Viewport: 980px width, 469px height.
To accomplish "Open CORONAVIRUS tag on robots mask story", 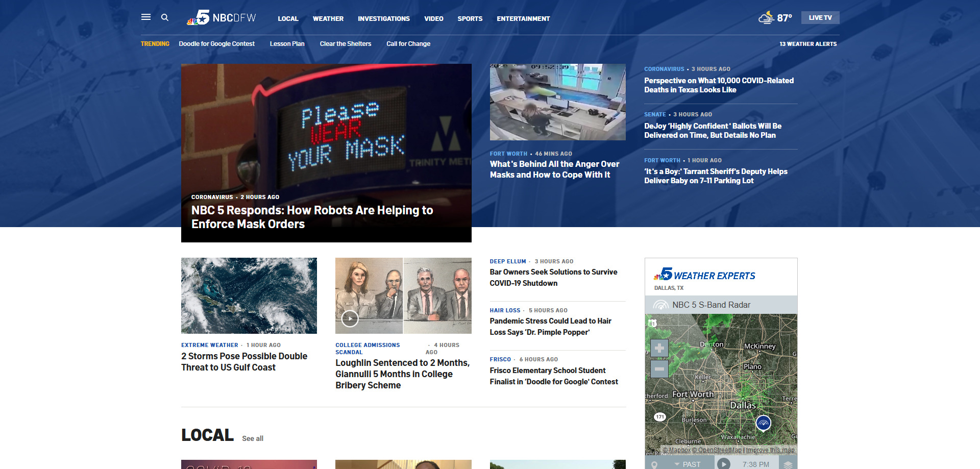I will pyautogui.click(x=212, y=197).
